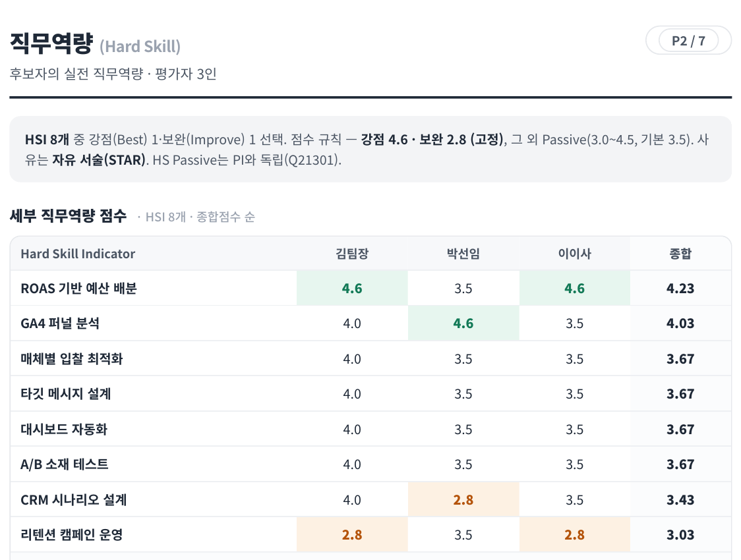Select the 'CRM 시나리오 설계' row label
This screenshot has width=741, height=560.
(x=74, y=499)
